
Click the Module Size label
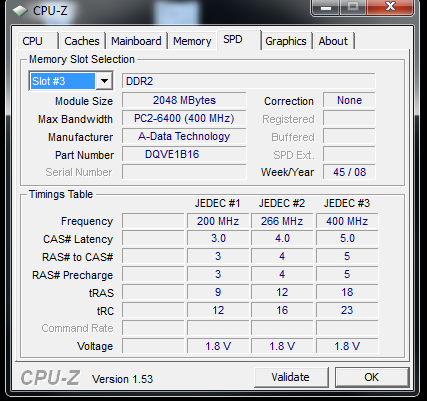point(84,101)
